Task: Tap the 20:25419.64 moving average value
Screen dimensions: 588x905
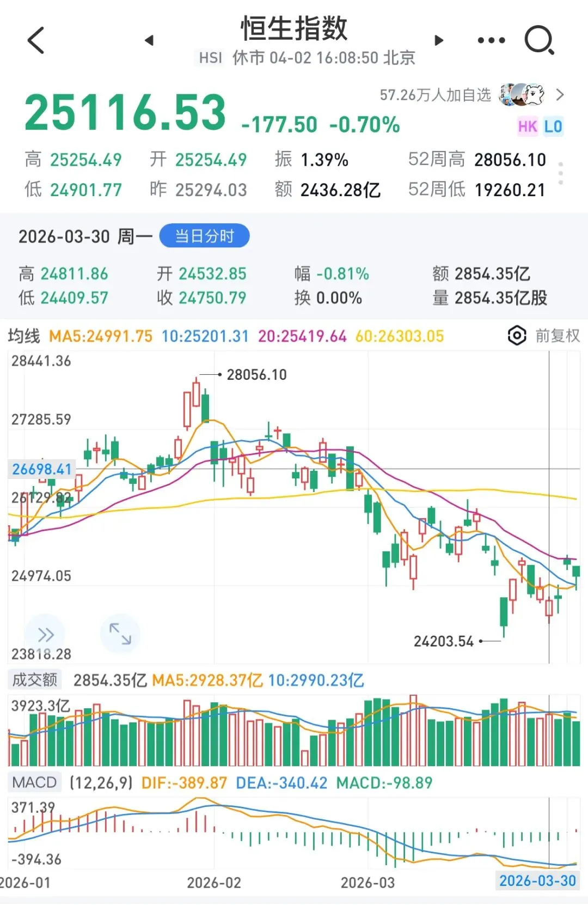Action: point(302,336)
